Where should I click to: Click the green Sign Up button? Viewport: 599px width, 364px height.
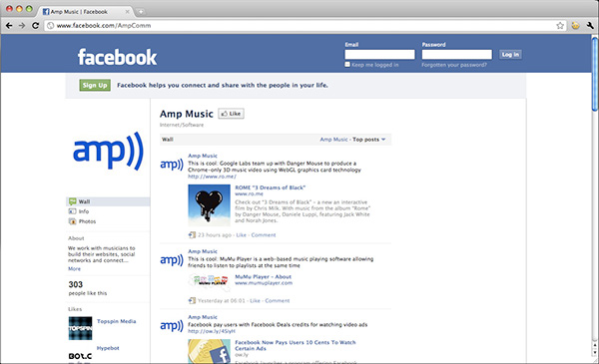[95, 85]
